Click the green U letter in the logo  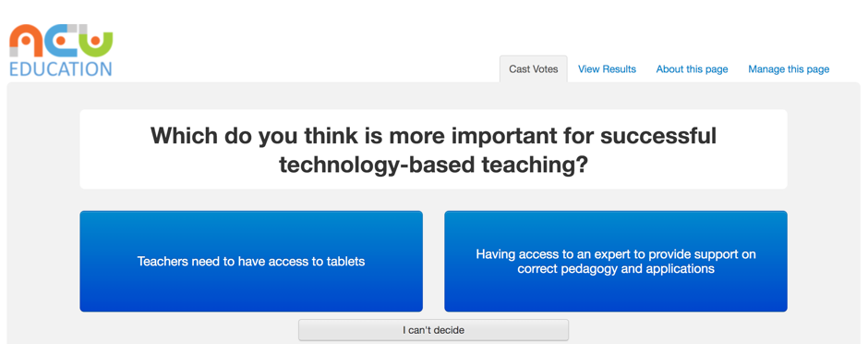point(95,41)
